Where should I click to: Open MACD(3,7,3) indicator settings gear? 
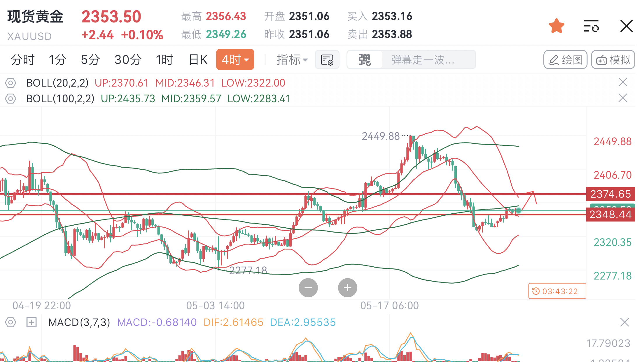pyautogui.click(x=10, y=322)
